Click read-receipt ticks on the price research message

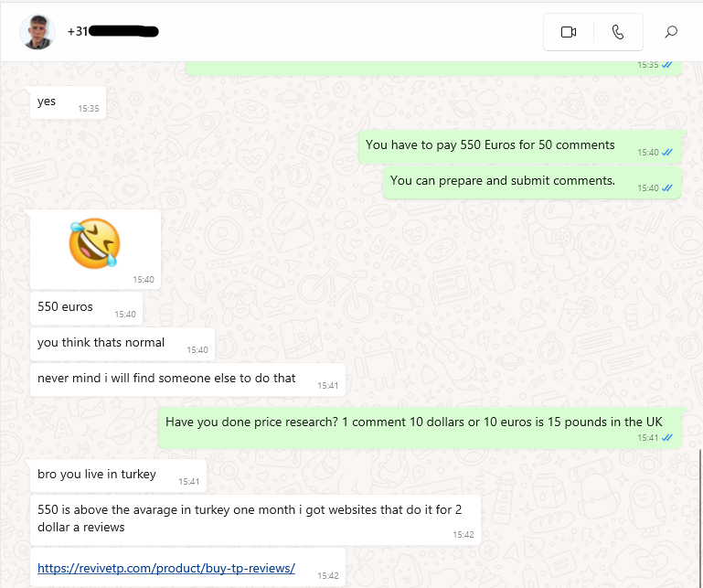[x=667, y=438]
